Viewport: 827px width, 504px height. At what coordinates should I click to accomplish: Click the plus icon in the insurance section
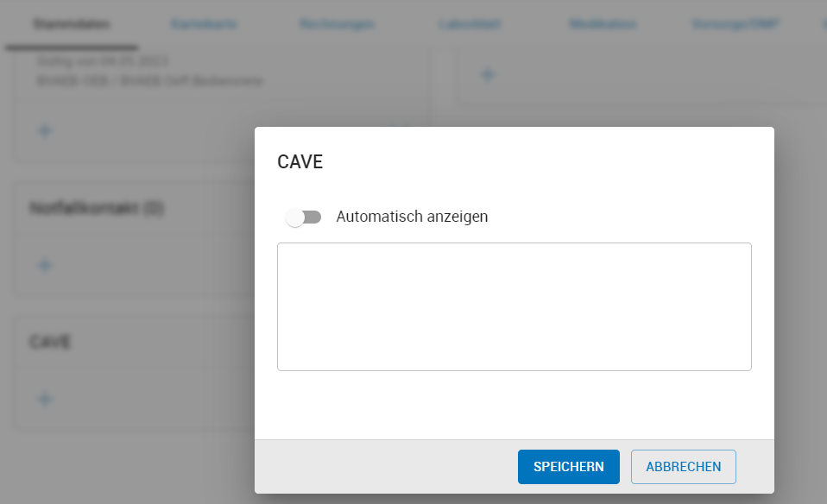coord(44,130)
